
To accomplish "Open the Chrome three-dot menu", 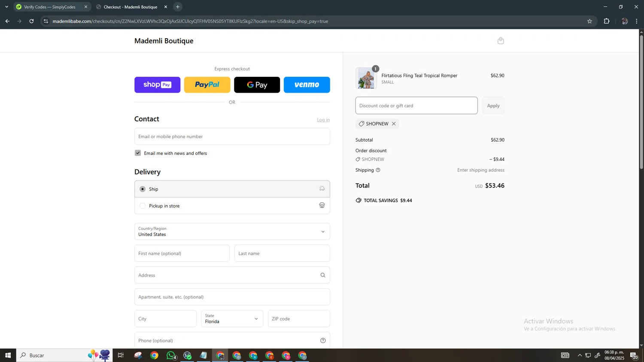I will [x=637, y=21].
